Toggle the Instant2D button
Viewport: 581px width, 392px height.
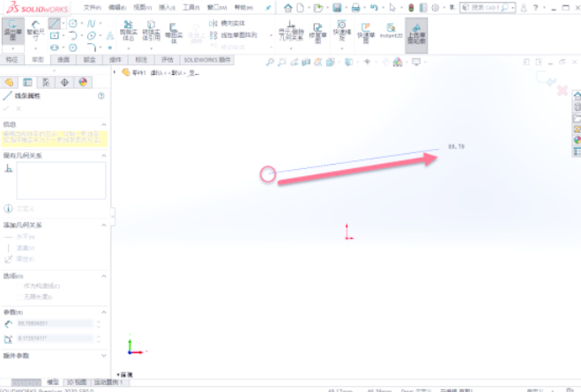coord(391,30)
